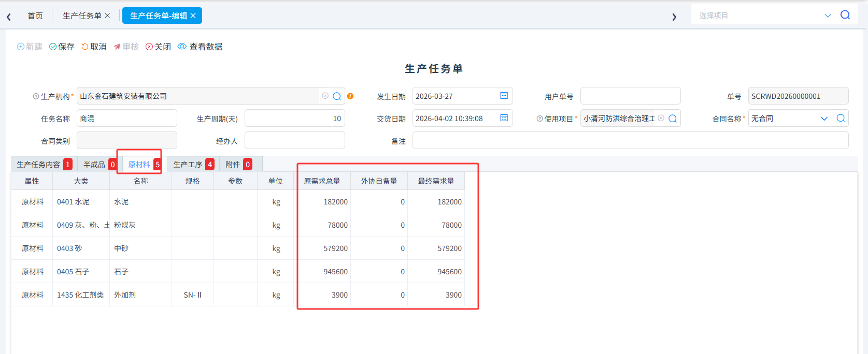
Task: Expand the 选择项目 dropdown
Action: click(828, 16)
